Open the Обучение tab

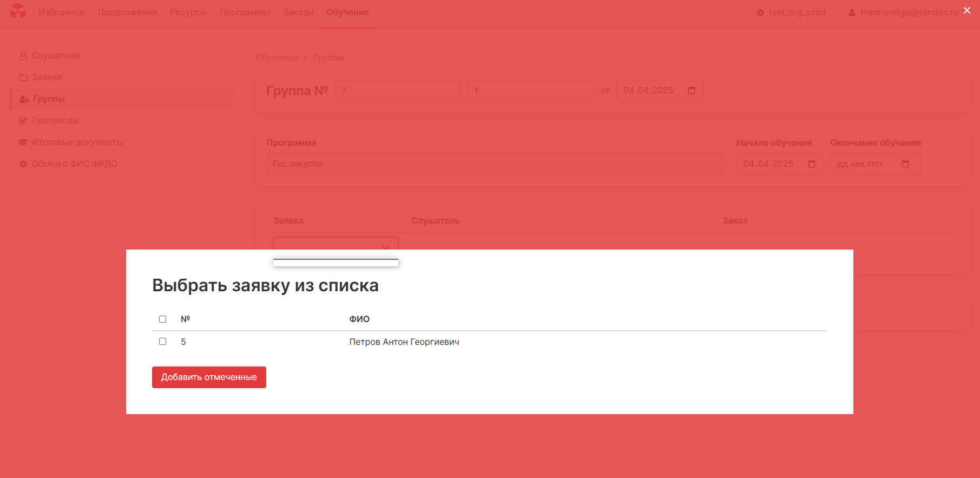(348, 12)
